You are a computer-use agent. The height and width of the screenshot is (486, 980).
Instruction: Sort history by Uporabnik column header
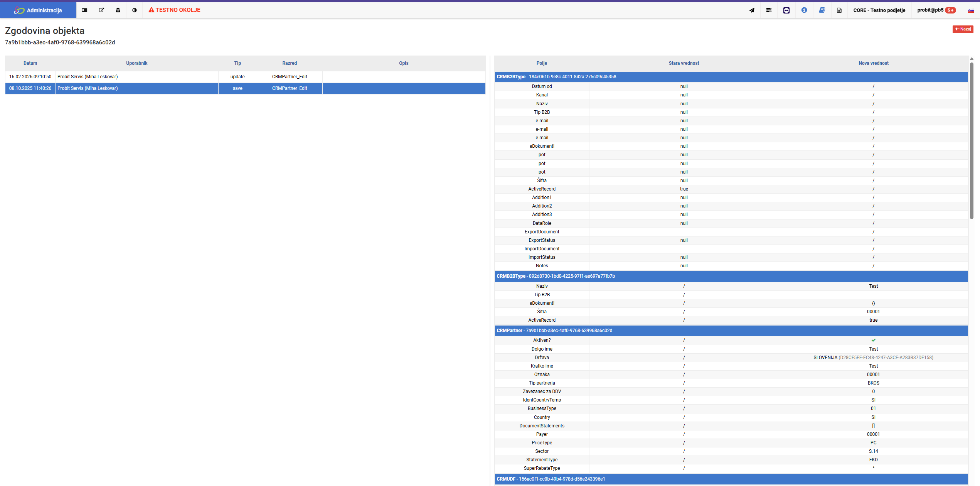[137, 63]
